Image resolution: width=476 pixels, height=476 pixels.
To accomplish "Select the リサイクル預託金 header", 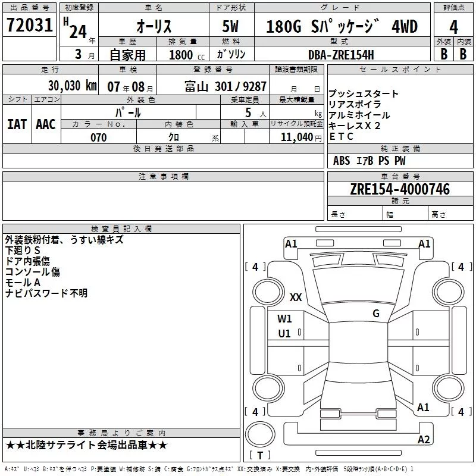I will 296,124.
